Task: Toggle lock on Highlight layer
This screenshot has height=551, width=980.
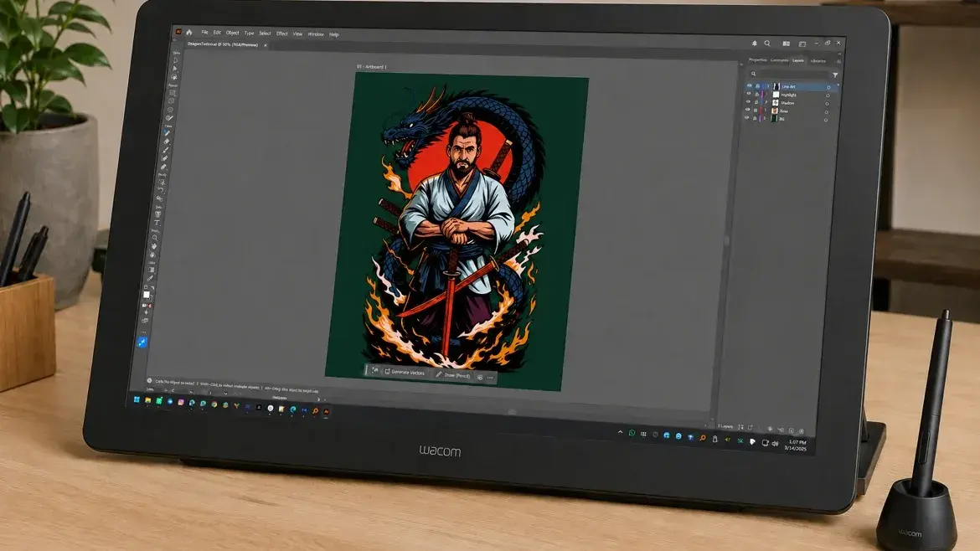Action: coord(757,95)
